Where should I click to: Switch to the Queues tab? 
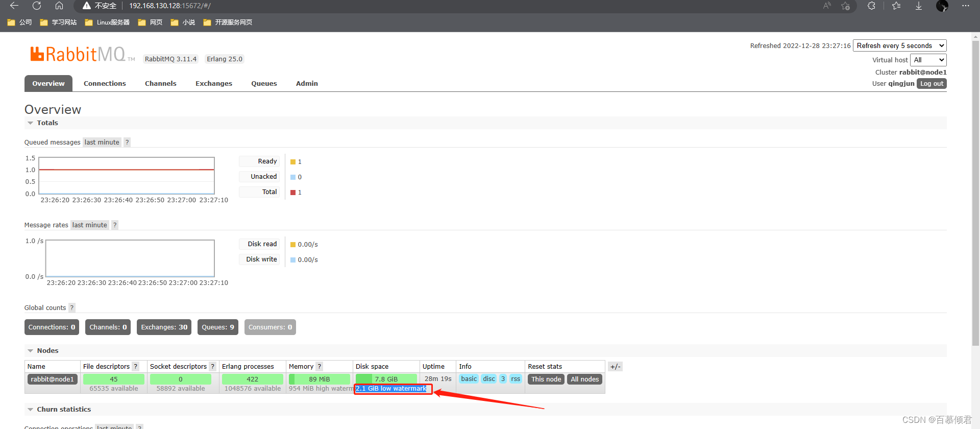pos(264,83)
